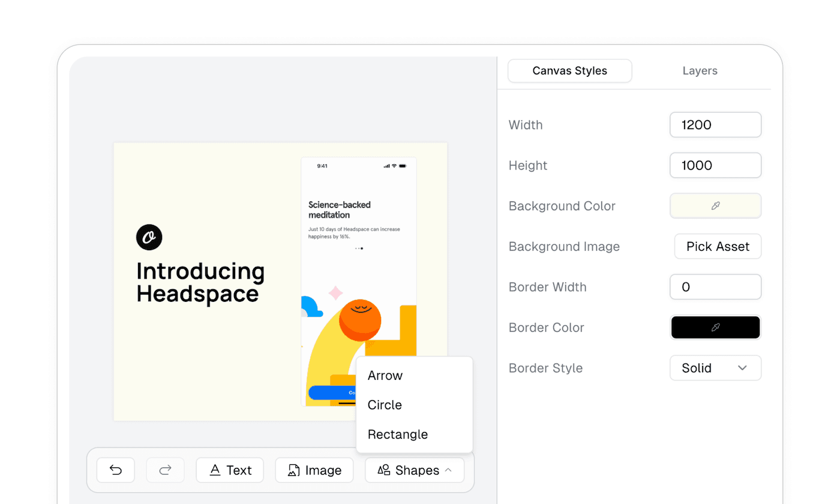The height and width of the screenshot is (504, 840).
Task: Switch to the Layers tab
Action: [700, 70]
